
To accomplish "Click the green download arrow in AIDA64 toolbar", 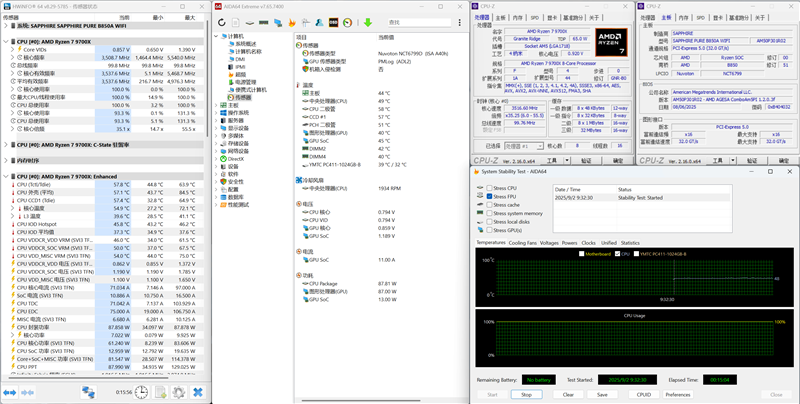I will (368, 22).
